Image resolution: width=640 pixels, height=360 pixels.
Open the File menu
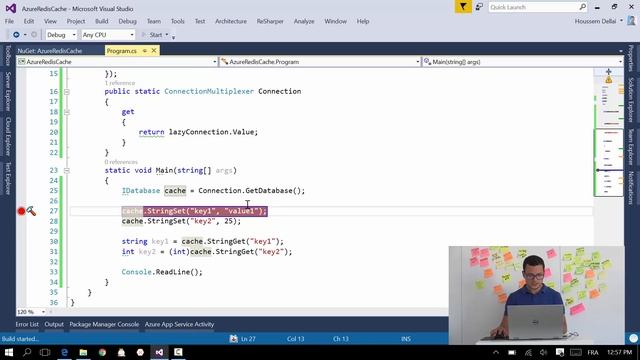point(9,21)
